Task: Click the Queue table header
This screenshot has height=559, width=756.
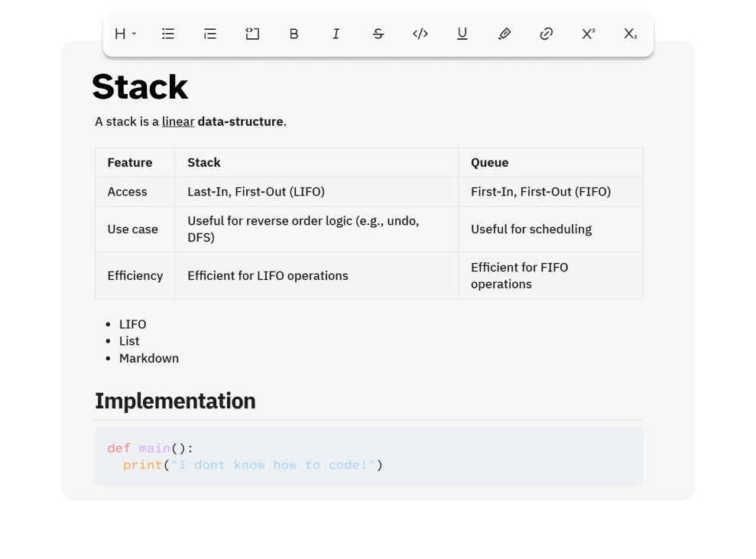Action: click(x=489, y=162)
